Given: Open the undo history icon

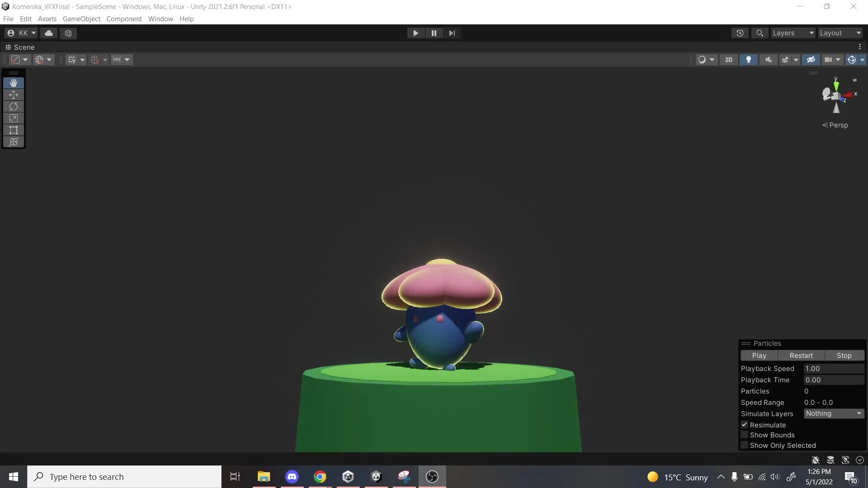Looking at the screenshot, I should click(x=740, y=33).
